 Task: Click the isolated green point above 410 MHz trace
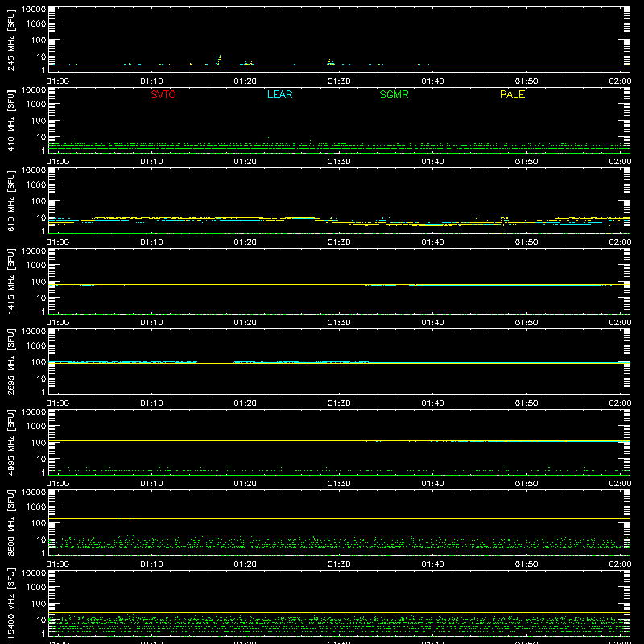click(269, 138)
